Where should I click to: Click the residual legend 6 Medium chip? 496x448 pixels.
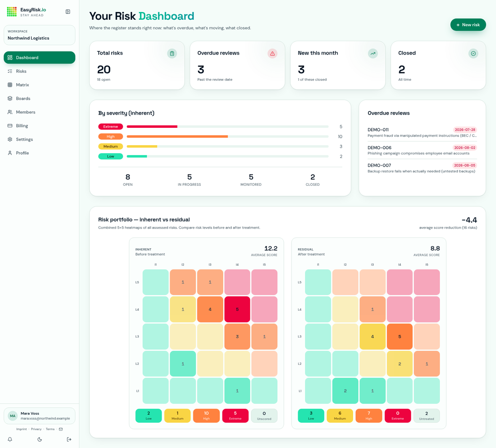click(x=340, y=415)
